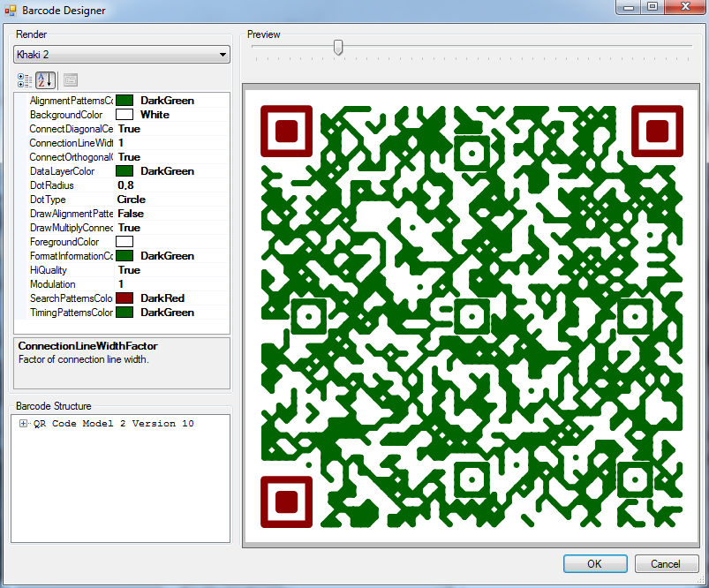Select the Modulation property name
This screenshot has width=709, height=588.
[x=52, y=284]
